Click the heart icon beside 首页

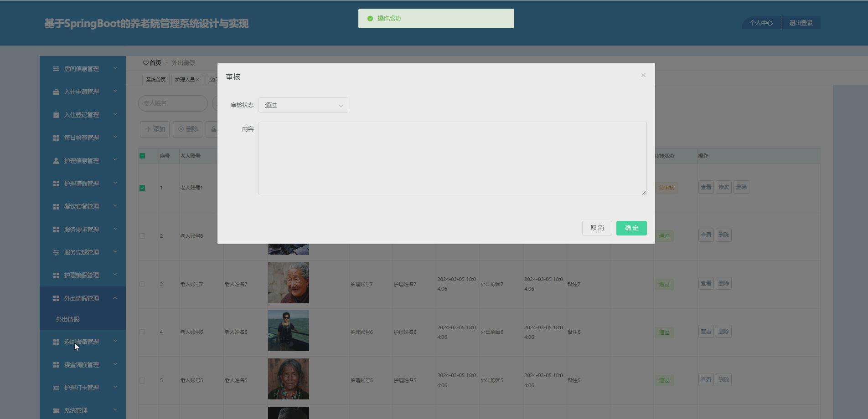pos(146,63)
